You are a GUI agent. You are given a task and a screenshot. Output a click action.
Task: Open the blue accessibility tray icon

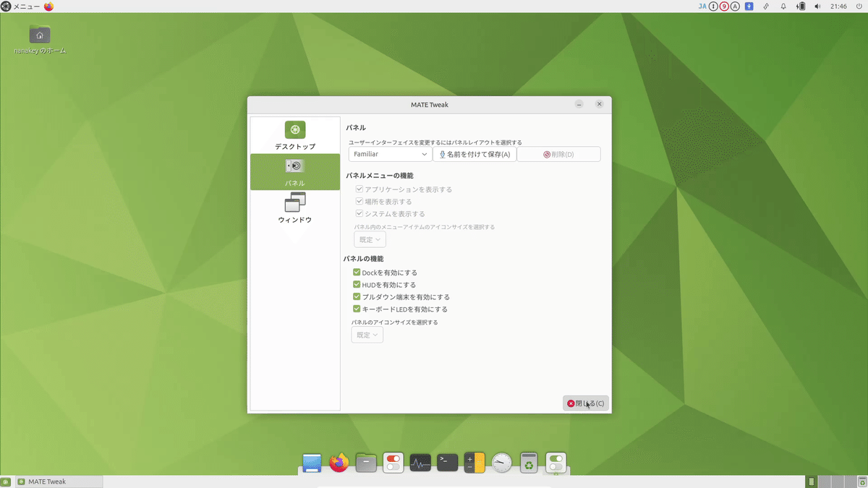pyautogui.click(x=749, y=7)
